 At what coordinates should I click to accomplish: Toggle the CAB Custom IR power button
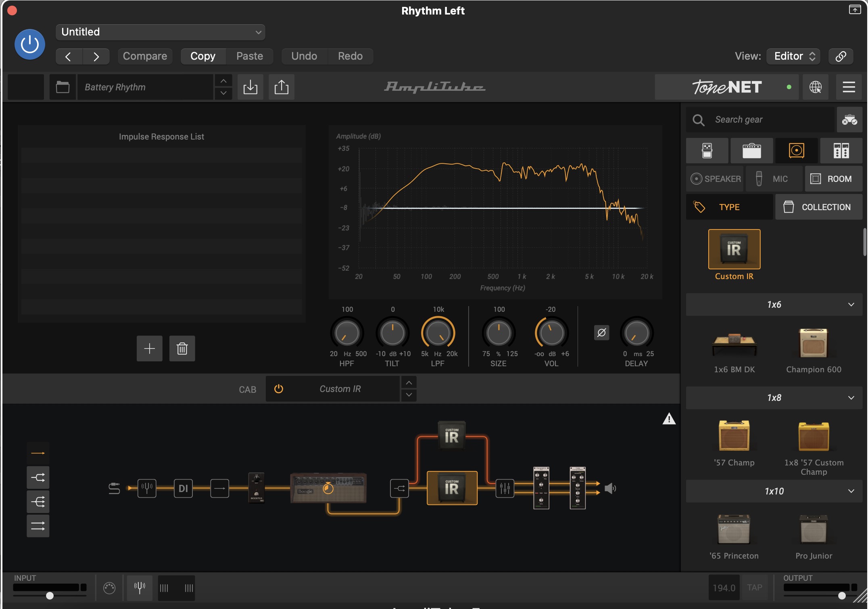click(x=279, y=389)
